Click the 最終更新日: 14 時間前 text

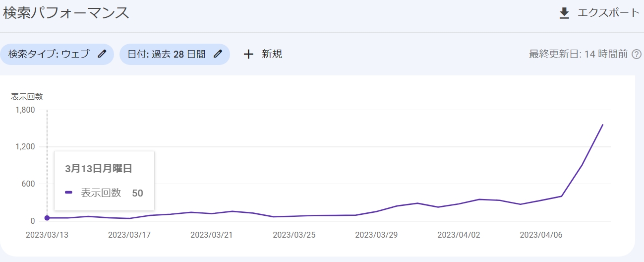(x=578, y=54)
